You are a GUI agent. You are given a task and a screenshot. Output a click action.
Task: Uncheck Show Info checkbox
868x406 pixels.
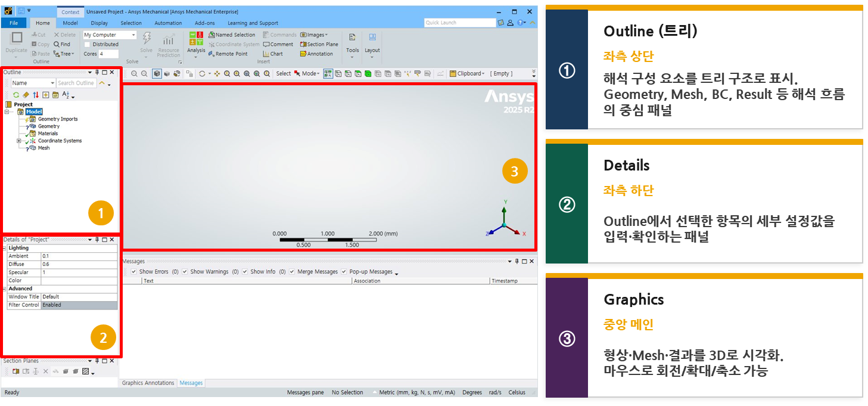245,272
